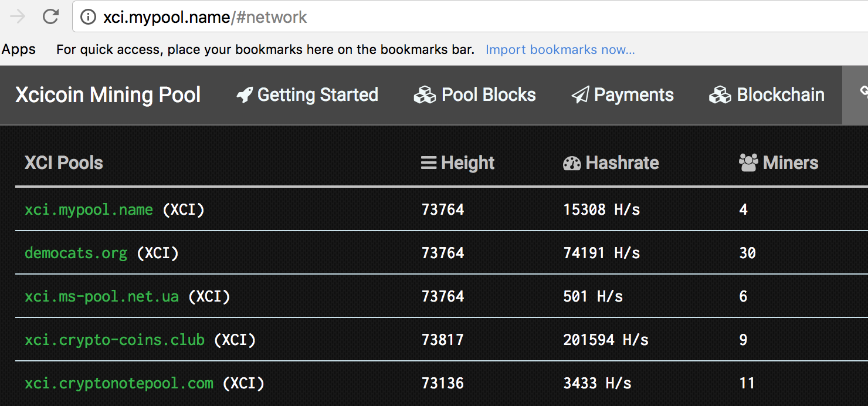Open the xci.crypto-coins.club pool link
The width and height of the screenshot is (868, 406).
click(114, 340)
